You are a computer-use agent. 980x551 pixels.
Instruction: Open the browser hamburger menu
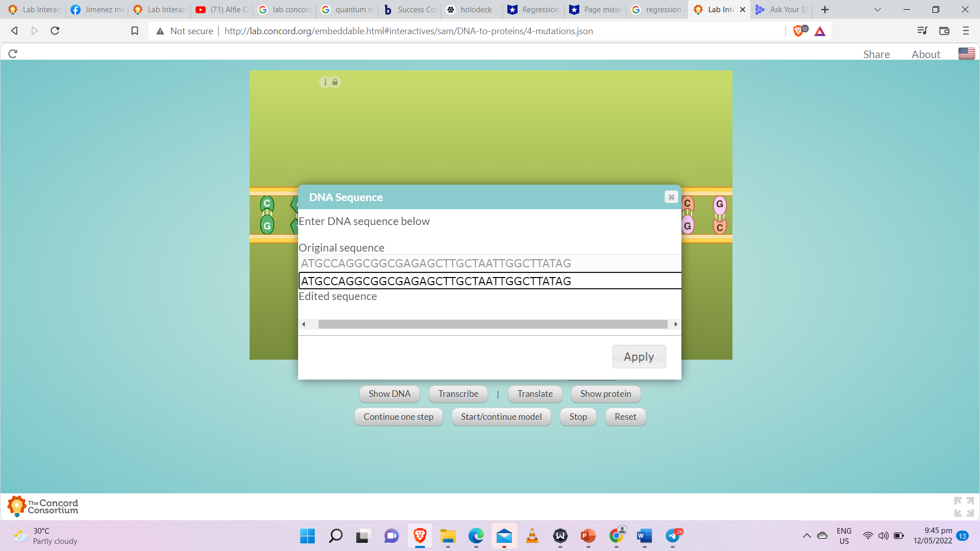click(966, 31)
